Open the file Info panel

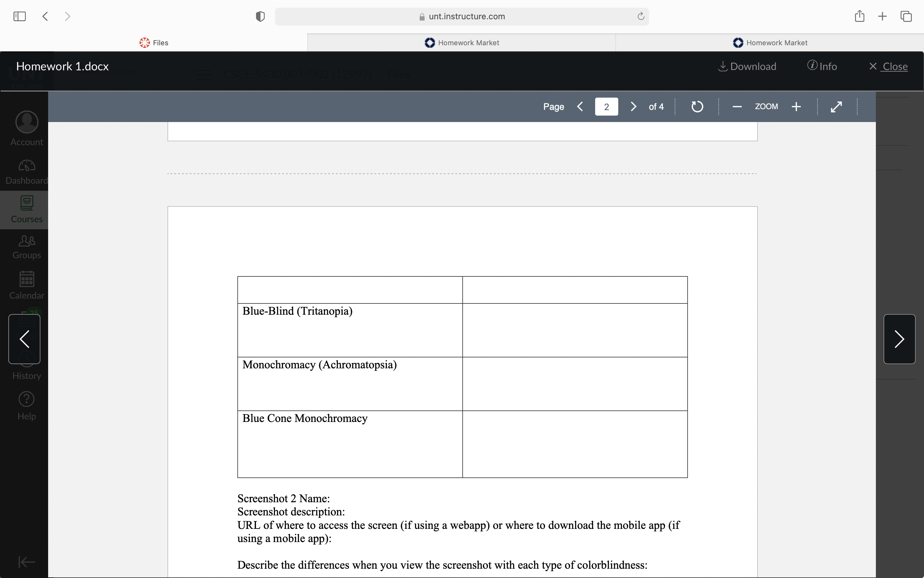click(822, 66)
